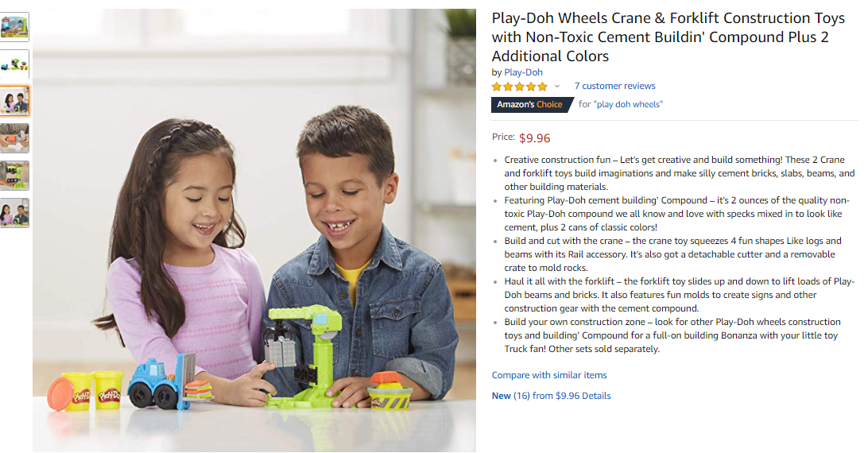Show the green crane close-up thumbnail
This screenshot has width=868, height=453.
click(14, 176)
